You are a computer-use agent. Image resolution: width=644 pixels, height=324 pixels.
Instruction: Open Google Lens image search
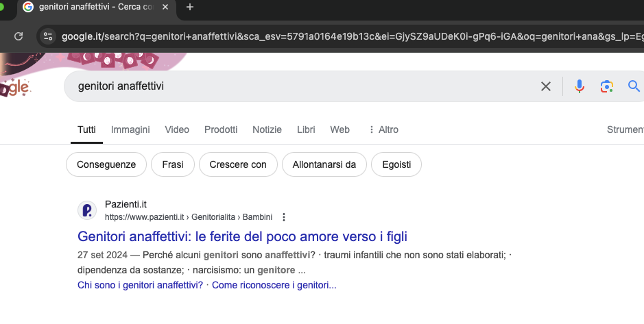click(x=606, y=86)
